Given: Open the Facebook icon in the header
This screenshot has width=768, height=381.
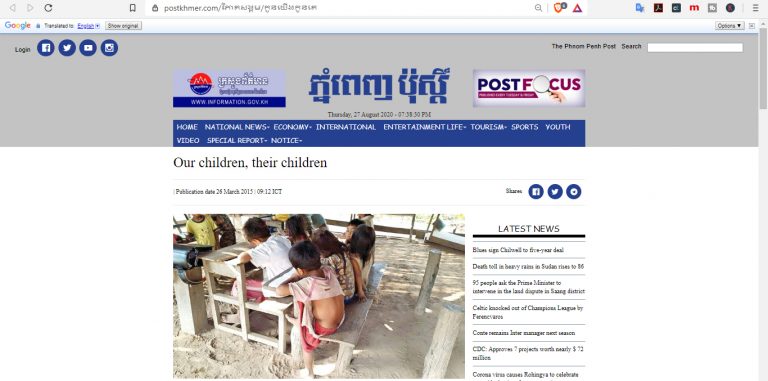Looking at the screenshot, I should tap(46, 48).
